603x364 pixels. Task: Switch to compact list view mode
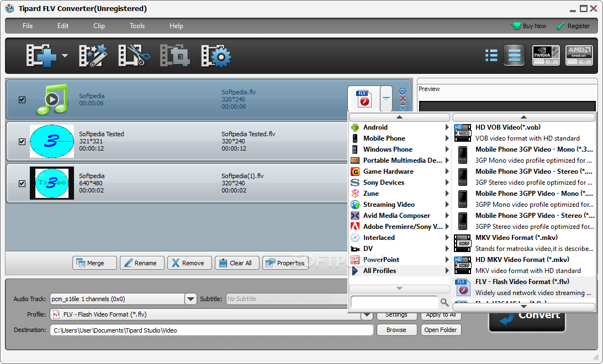click(x=491, y=56)
